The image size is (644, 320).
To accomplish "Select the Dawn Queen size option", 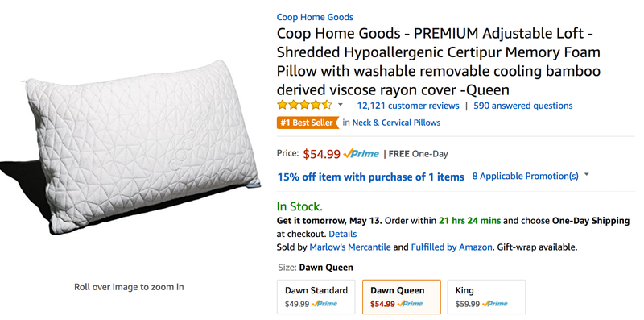I will pyautogui.click(x=401, y=297).
